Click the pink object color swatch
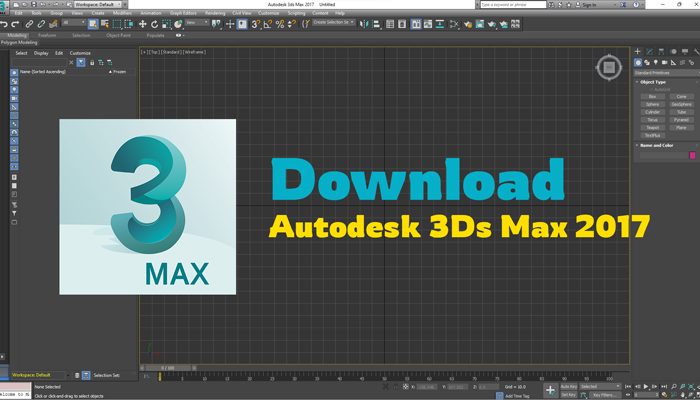 693,155
